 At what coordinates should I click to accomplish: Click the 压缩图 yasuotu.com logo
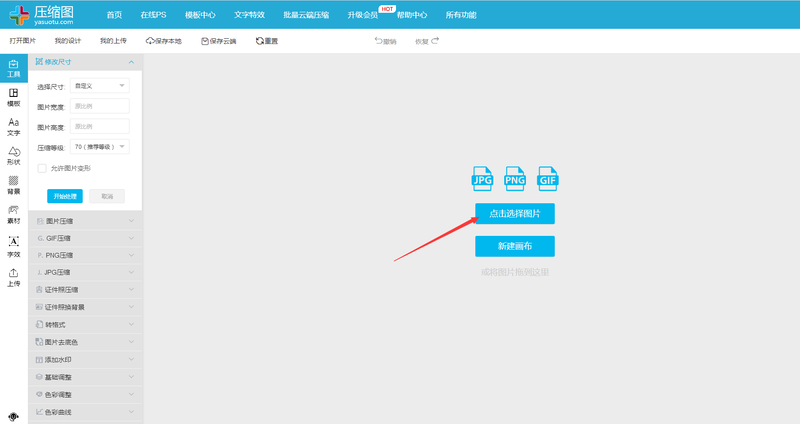pyautogui.click(x=42, y=15)
